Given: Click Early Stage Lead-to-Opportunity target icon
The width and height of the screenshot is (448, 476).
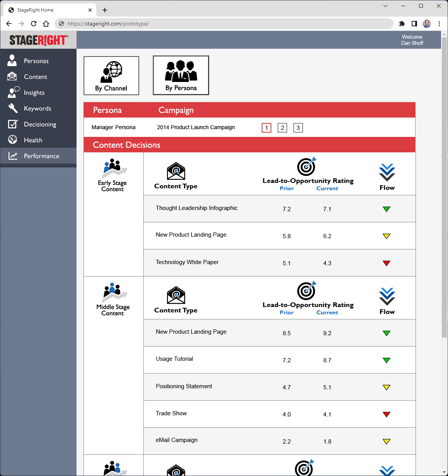Looking at the screenshot, I should pos(307,166).
